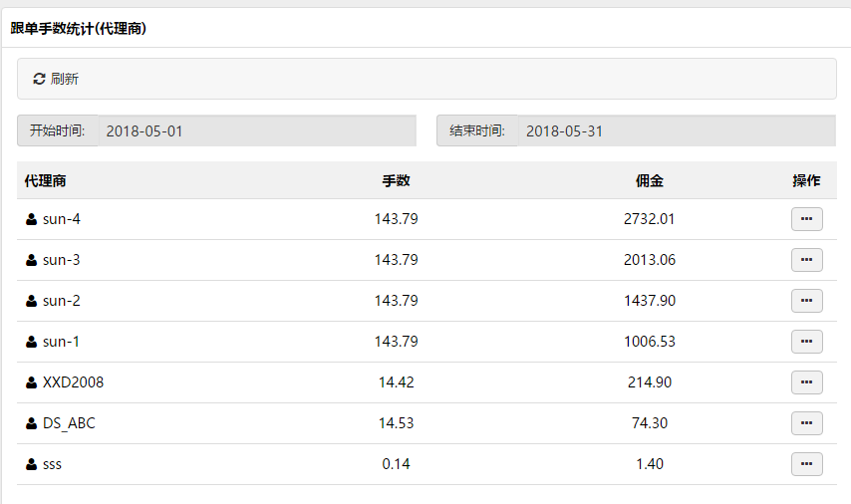Click the user icon beside sss
The height and width of the screenshot is (504, 851).
pos(32,464)
